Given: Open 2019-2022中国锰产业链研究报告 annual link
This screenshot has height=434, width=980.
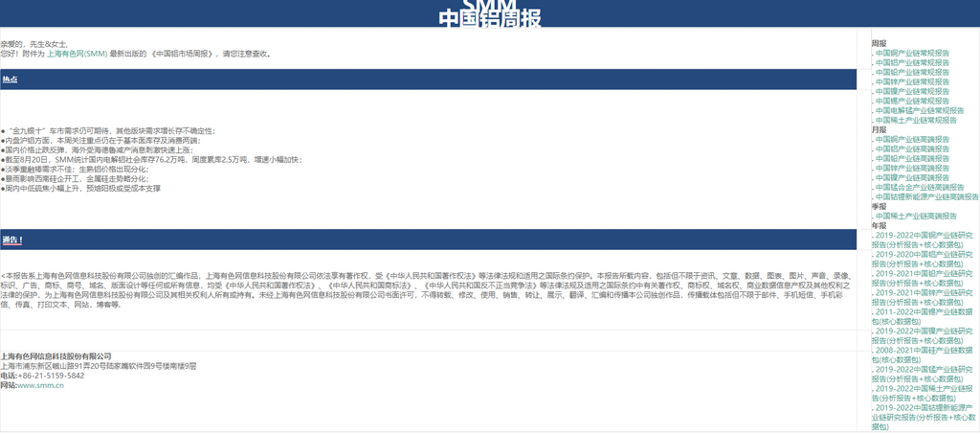Looking at the screenshot, I should point(923,374).
